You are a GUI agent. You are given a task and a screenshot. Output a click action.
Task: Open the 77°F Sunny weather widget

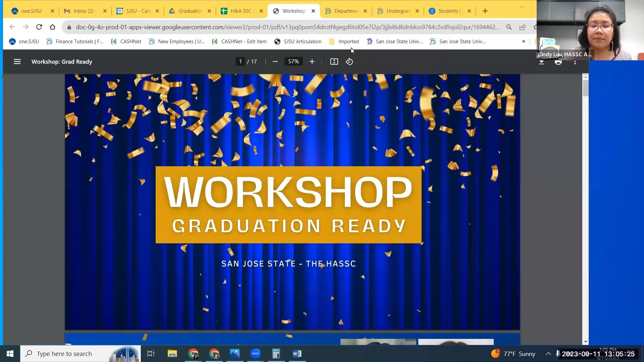pos(513,354)
